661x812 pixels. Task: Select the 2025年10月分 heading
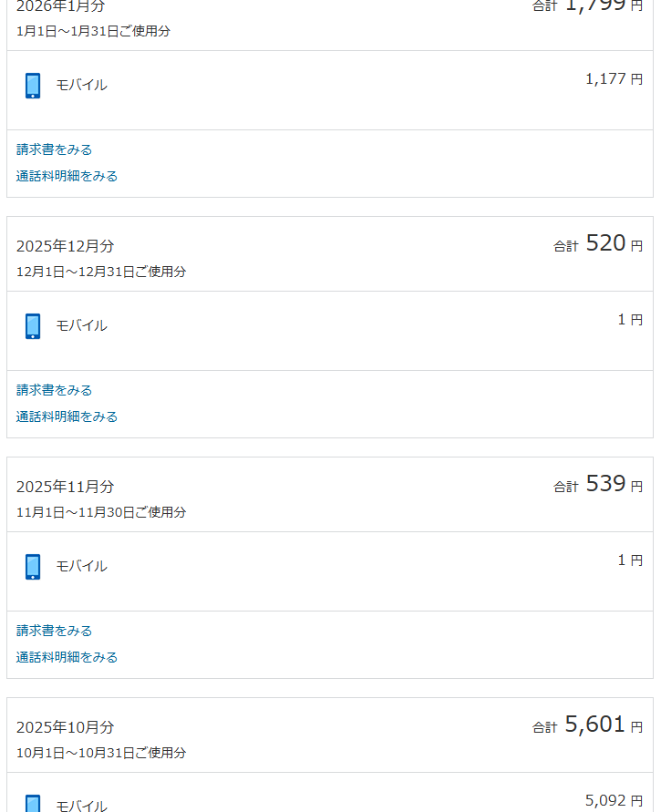coord(66,727)
